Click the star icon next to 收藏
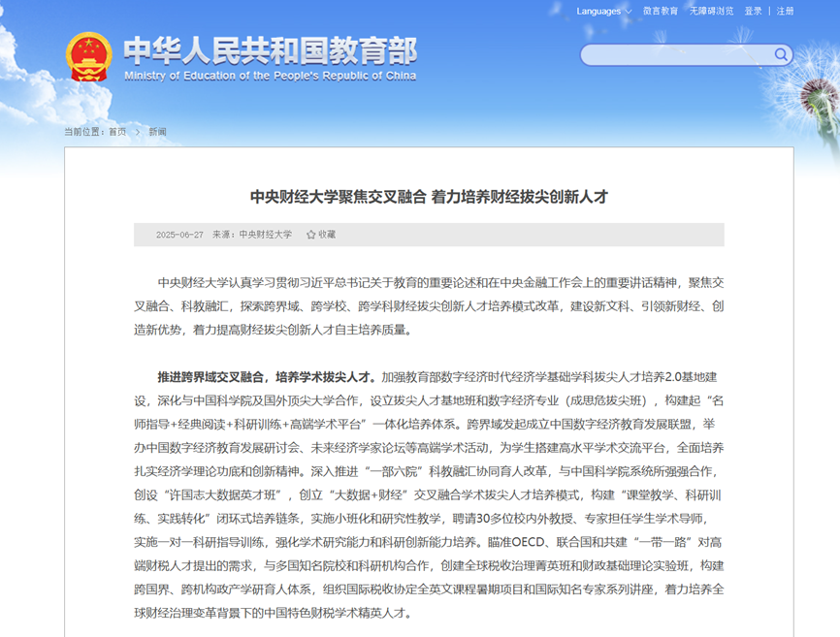The height and width of the screenshot is (637, 840). [311, 235]
